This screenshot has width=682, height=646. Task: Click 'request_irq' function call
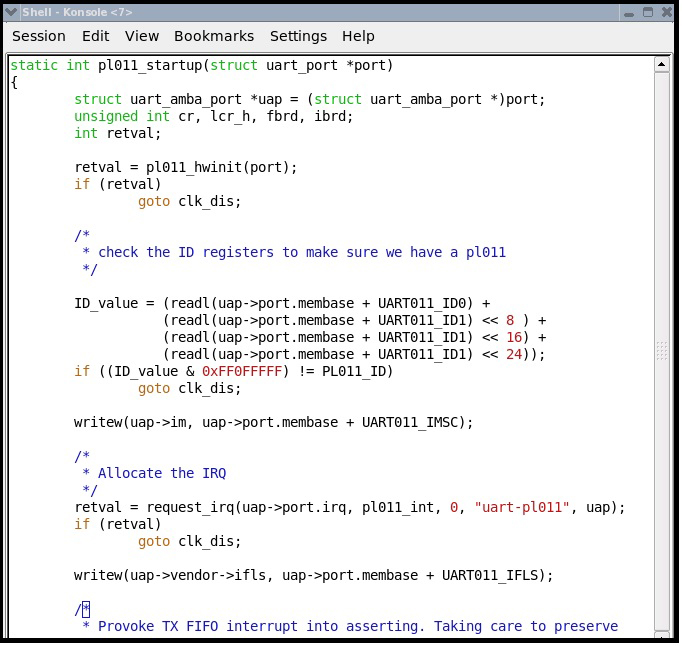coord(190,507)
